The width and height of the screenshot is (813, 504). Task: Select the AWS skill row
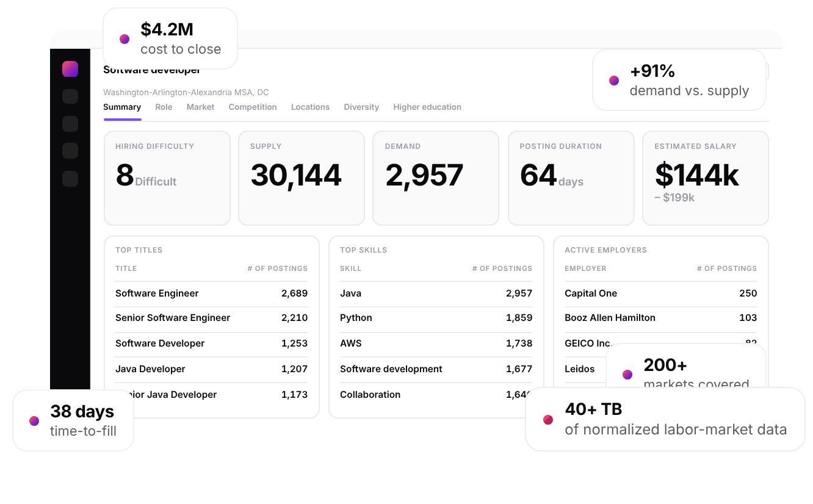click(436, 344)
